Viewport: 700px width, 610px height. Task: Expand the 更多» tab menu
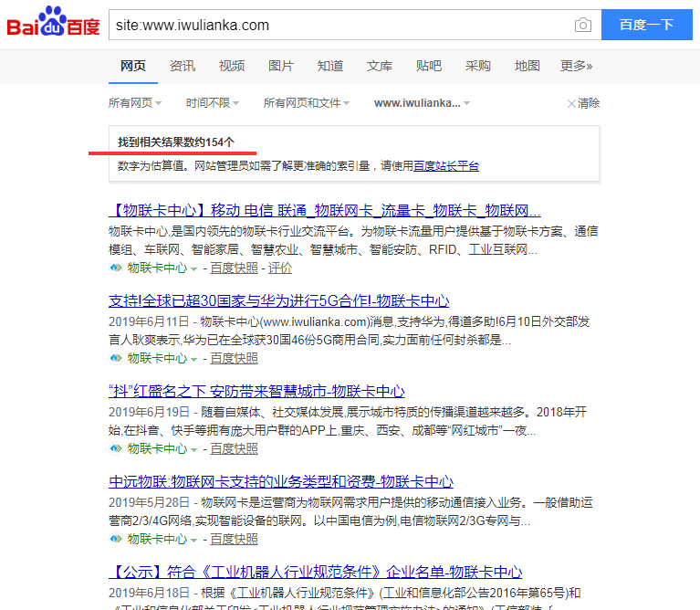[x=577, y=66]
